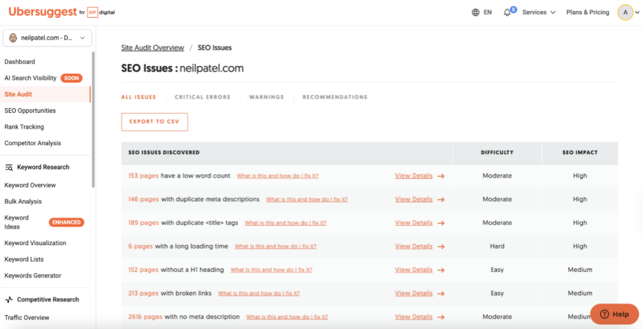Click arrow in duplicate meta descriptions row
The image size is (644, 329).
[x=441, y=199]
